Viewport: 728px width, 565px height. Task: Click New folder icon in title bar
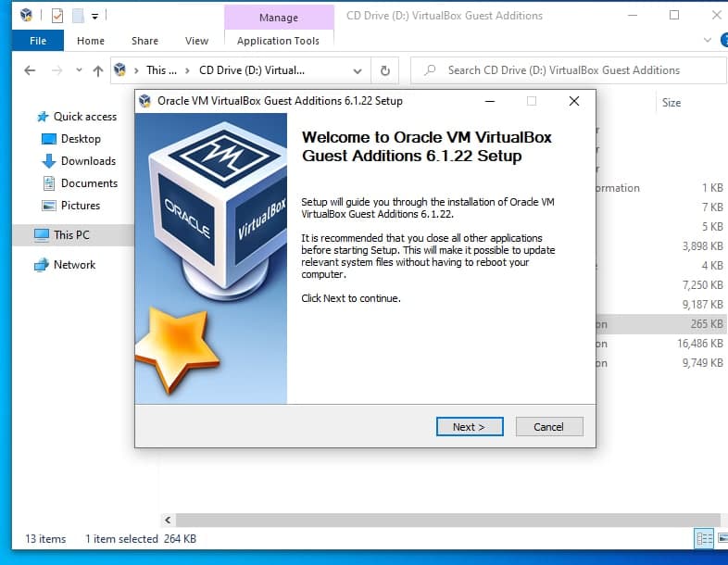[78, 16]
